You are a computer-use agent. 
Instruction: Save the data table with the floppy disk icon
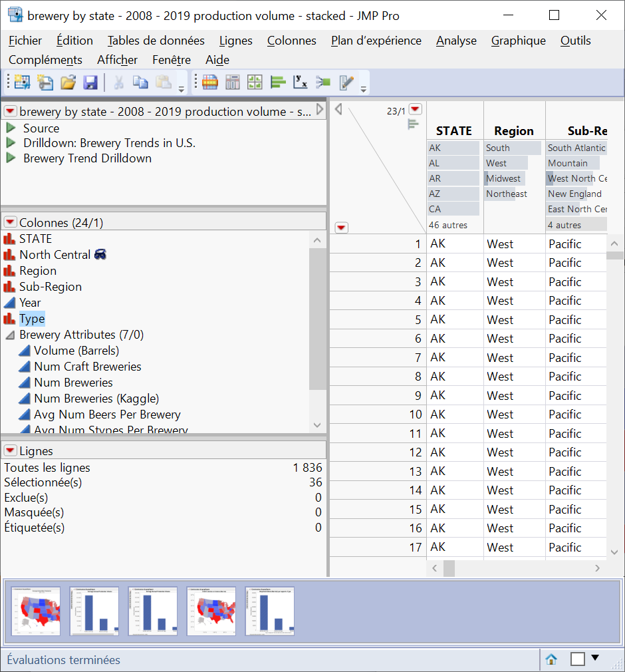coord(90,83)
